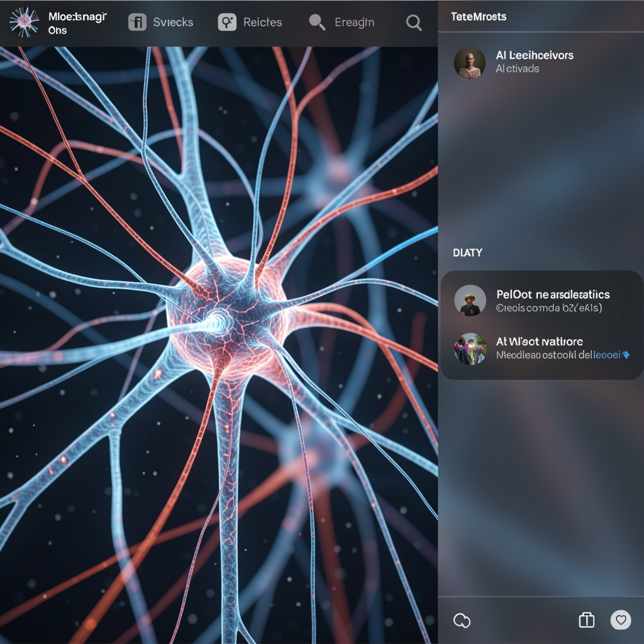
Task: Click the DIATY section label
Action: pos(467,253)
